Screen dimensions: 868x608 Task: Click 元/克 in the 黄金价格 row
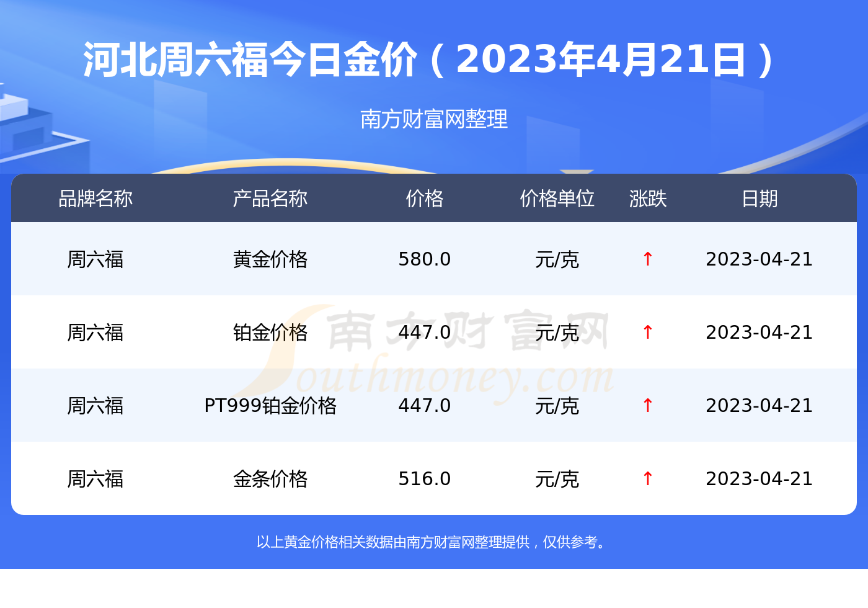click(557, 259)
